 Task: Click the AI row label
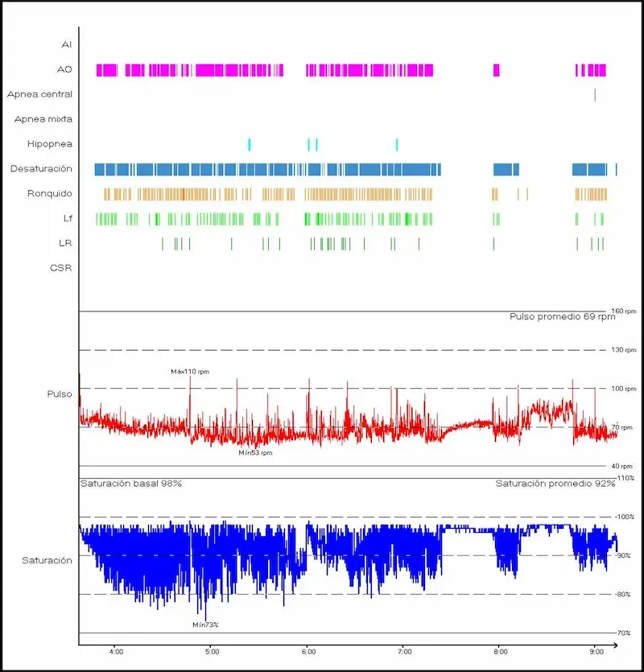tap(67, 44)
